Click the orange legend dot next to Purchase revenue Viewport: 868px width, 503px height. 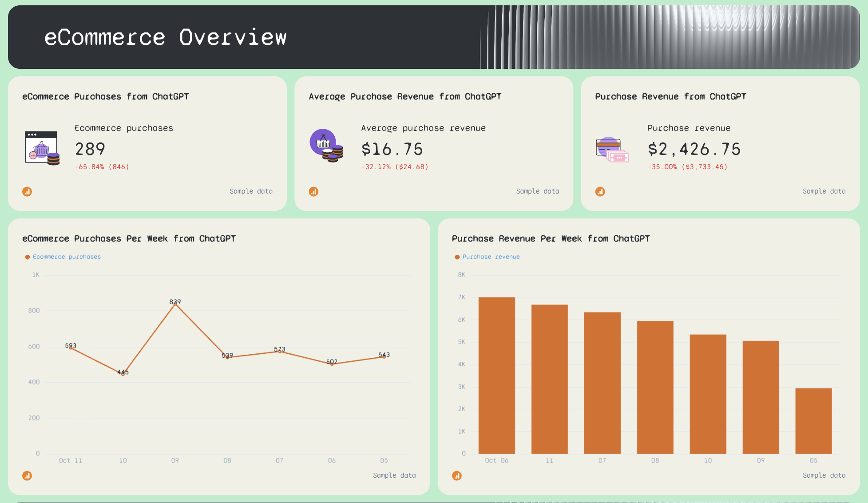pyautogui.click(x=457, y=257)
